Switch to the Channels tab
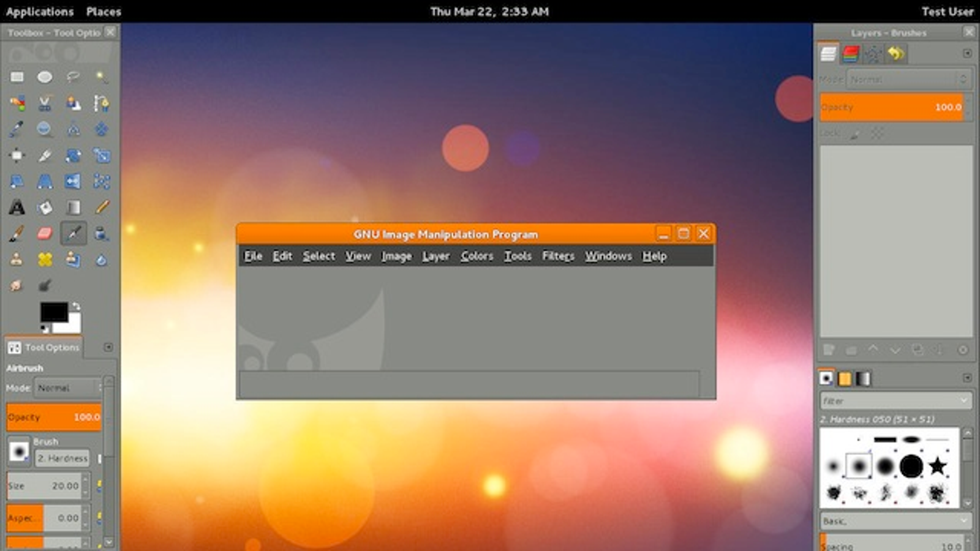The height and width of the screenshot is (551, 980). (x=850, y=54)
